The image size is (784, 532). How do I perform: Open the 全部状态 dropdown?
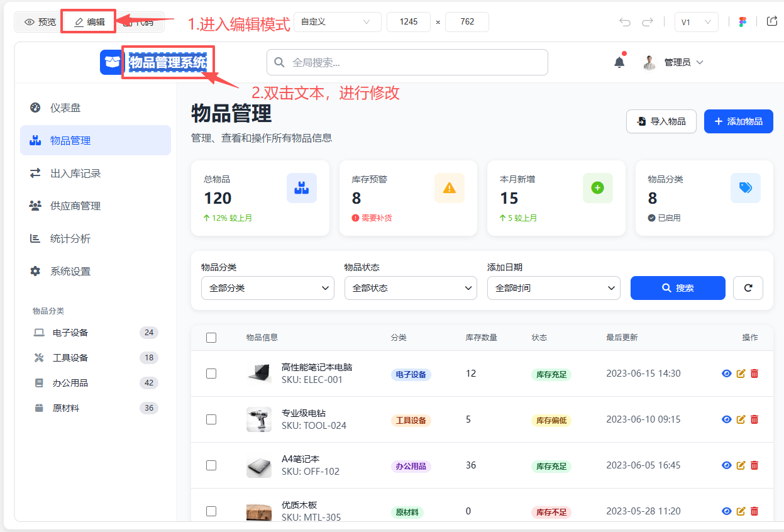click(411, 288)
